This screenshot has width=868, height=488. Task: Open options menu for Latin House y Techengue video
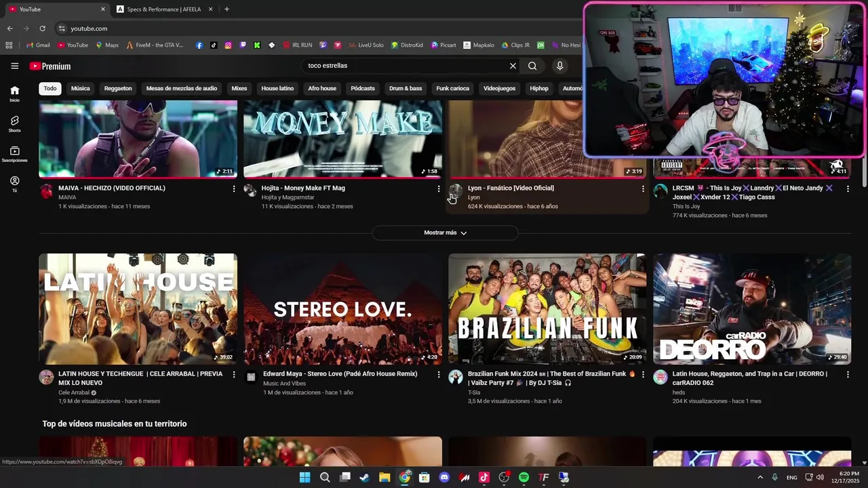point(234,374)
